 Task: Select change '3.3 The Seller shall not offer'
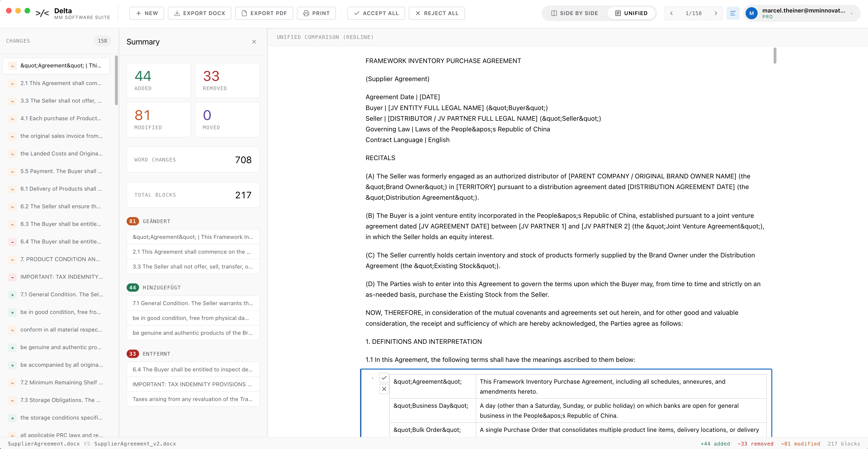tap(56, 101)
